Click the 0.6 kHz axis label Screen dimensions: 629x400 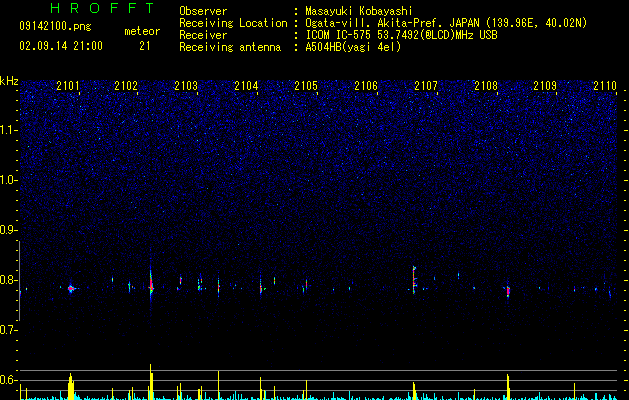pos(9,380)
